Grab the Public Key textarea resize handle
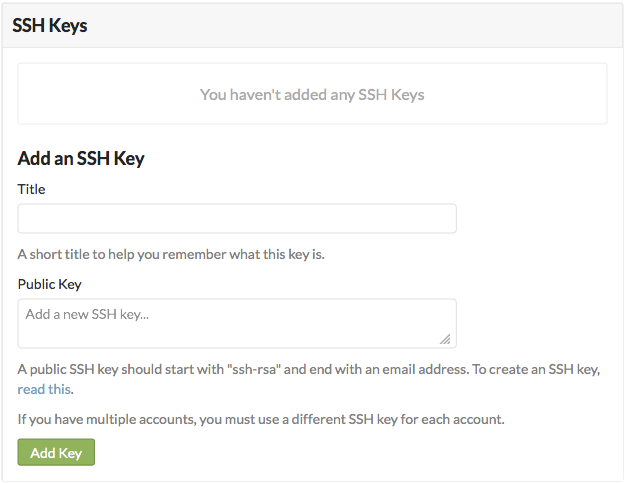The width and height of the screenshot is (626, 483). 445,338
